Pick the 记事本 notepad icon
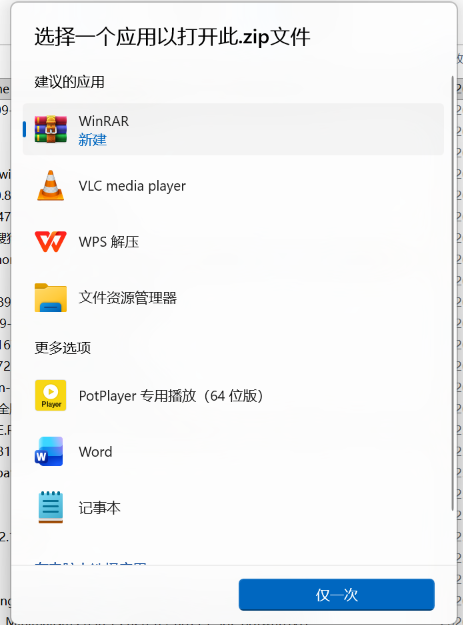 click(51, 507)
